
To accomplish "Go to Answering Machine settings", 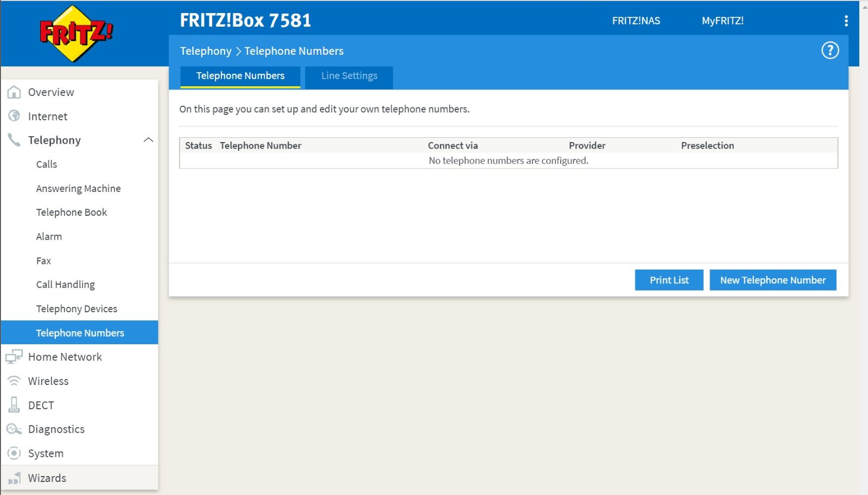I will point(79,189).
